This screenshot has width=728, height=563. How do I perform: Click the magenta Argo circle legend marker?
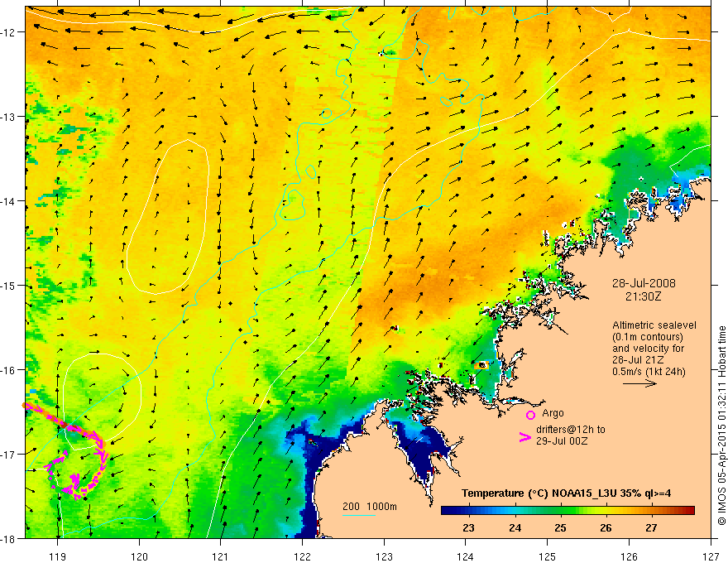coord(530,415)
